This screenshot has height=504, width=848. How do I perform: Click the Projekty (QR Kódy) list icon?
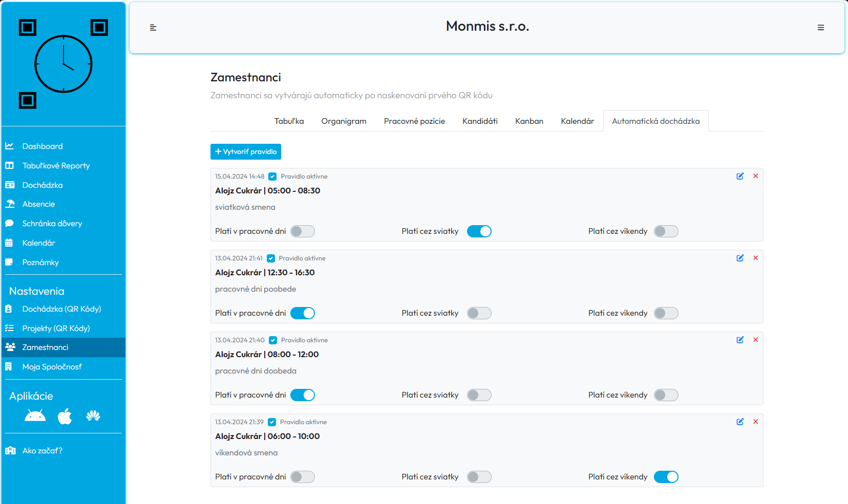coord(9,328)
